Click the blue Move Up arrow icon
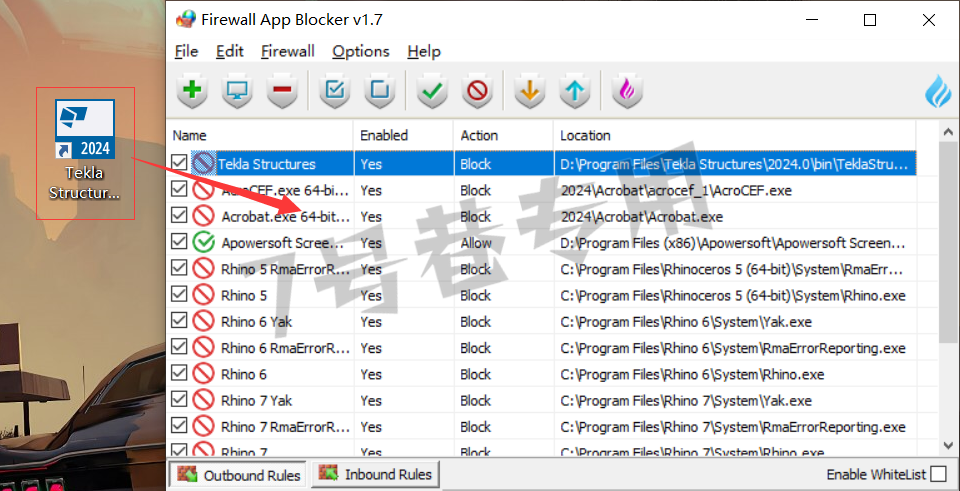 click(575, 91)
